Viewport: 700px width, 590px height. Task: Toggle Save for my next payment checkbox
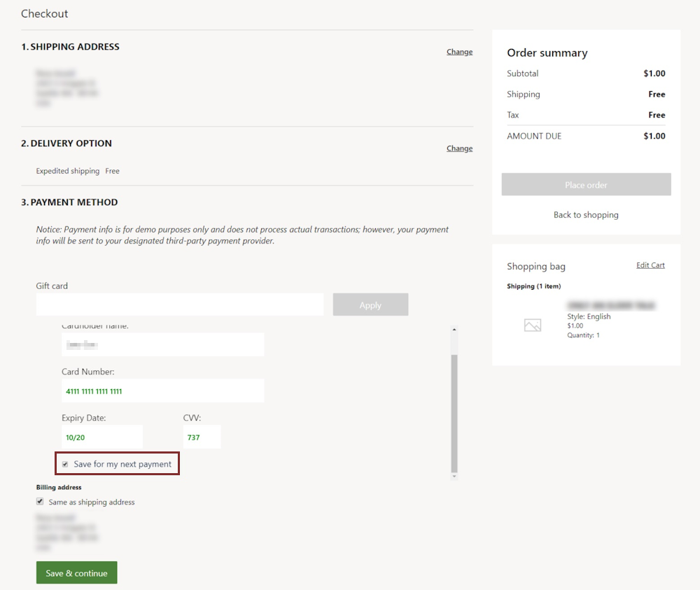click(x=65, y=464)
